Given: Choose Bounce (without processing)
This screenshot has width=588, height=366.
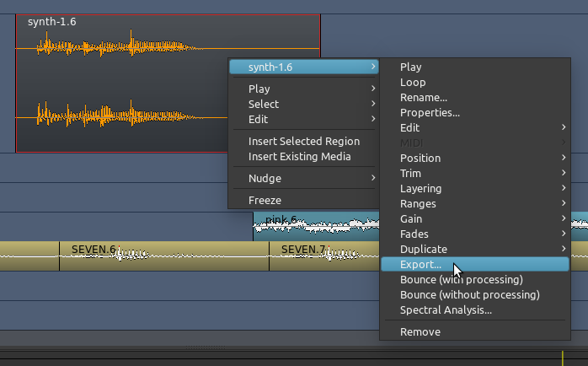Looking at the screenshot, I should [475, 295].
